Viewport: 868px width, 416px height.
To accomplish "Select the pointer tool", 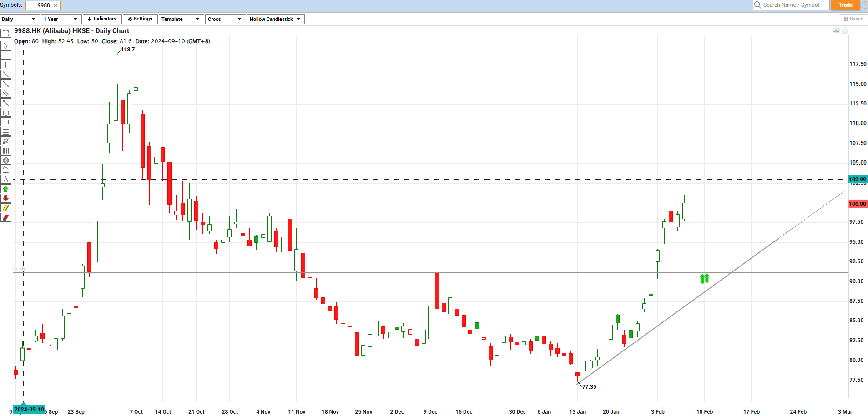I will (6, 45).
